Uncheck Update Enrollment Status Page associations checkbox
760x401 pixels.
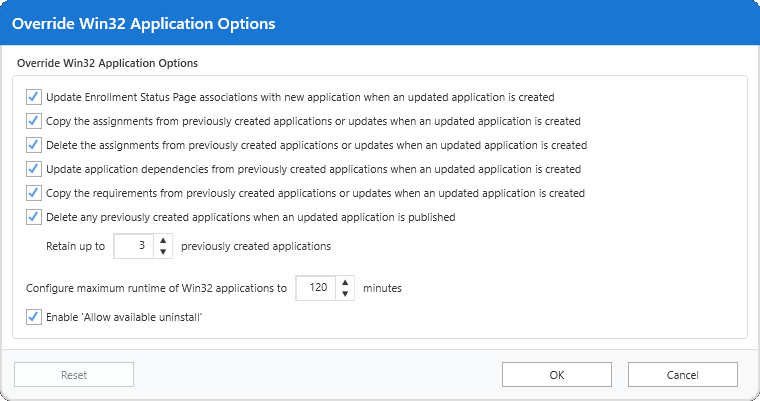(x=33, y=97)
